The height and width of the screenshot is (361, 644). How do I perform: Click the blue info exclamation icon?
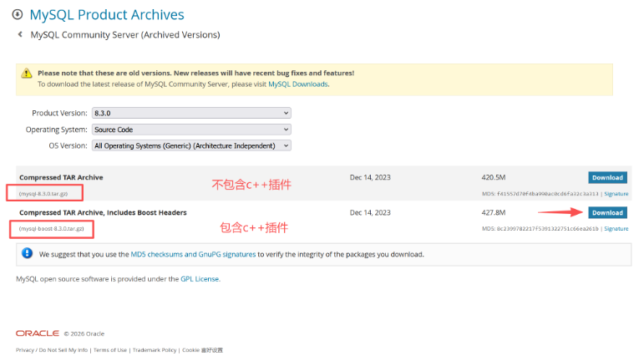click(x=27, y=253)
